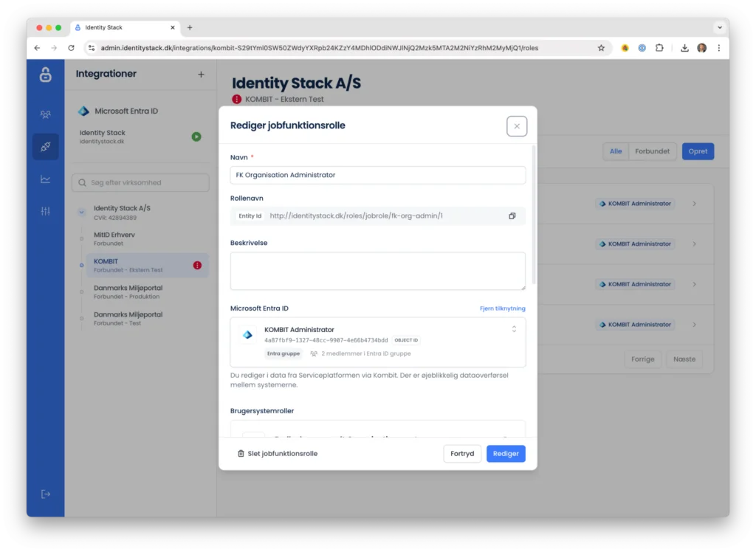This screenshot has height=552, width=756.
Task: Open the users section in sidebar
Action: [46, 114]
